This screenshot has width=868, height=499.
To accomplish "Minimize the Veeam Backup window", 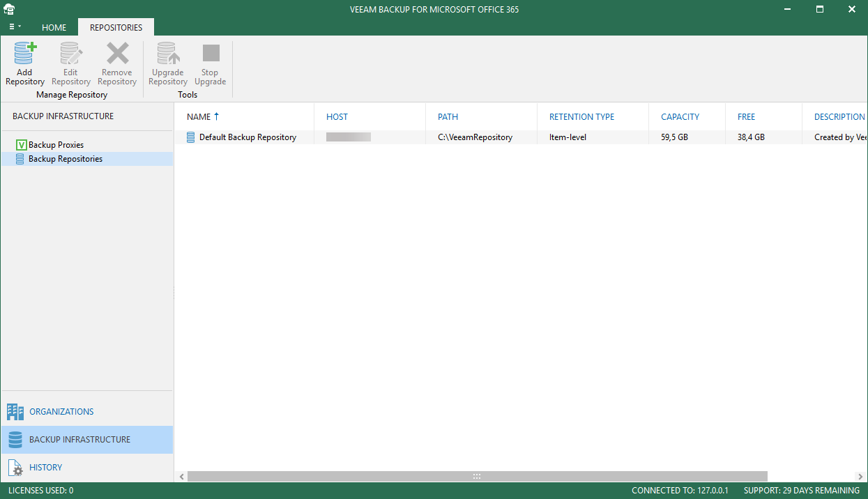I will pyautogui.click(x=789, y=9).
